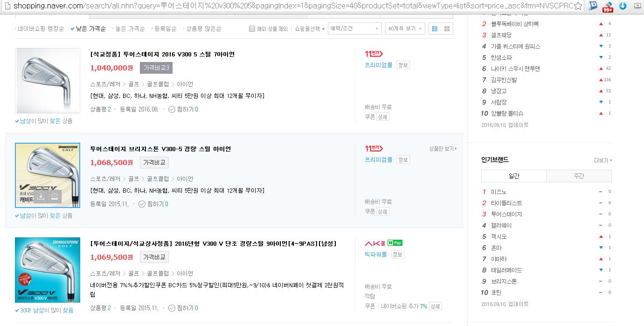This screenshot has width=644, height=326.
Task: Open 더보기 link beside 인기브랜드
Action: 603,160
